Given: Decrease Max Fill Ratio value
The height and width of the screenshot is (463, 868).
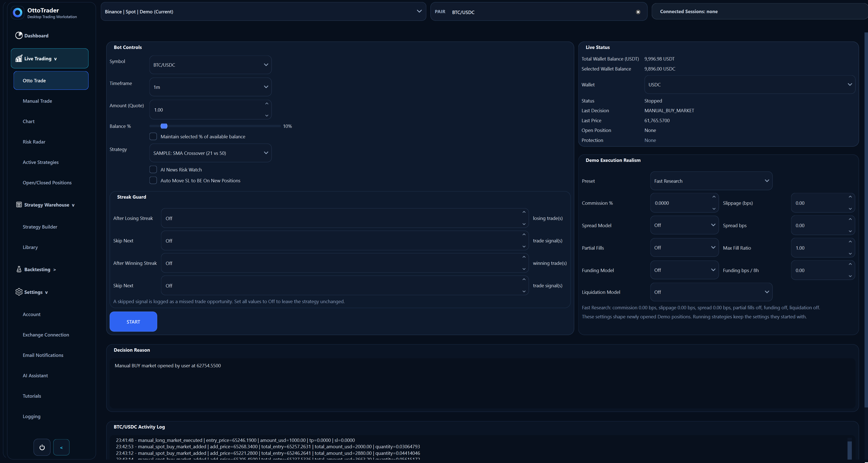Looking at the screenshot, I should (850, 253).
